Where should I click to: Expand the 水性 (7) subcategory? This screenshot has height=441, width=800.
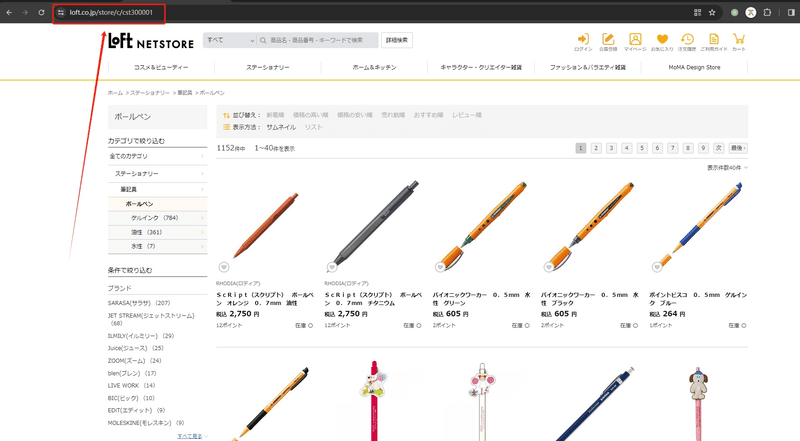tap(157, 247)
